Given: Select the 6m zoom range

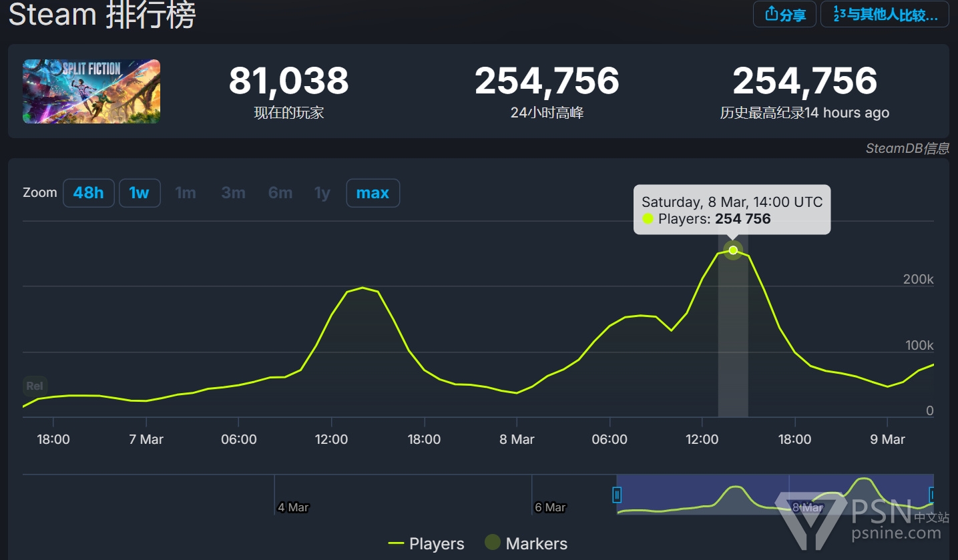Looking at the screenshot, I should point(280,193).
